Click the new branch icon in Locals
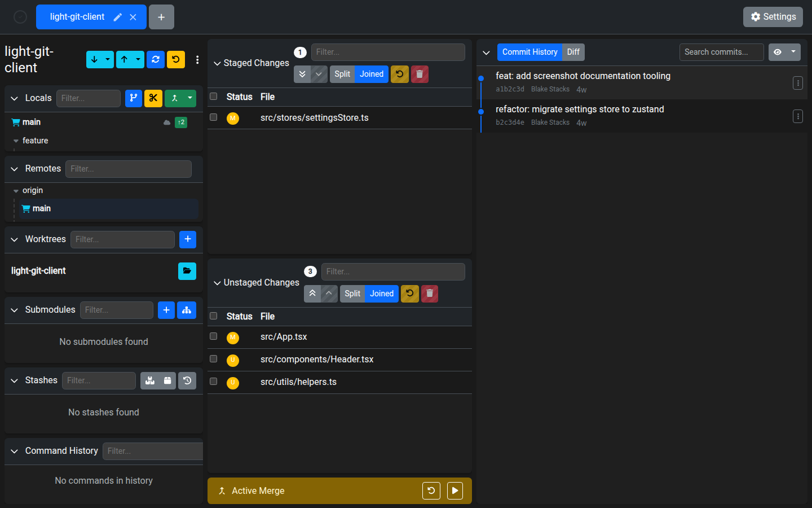Screen dimensions: 812x508 134,98
